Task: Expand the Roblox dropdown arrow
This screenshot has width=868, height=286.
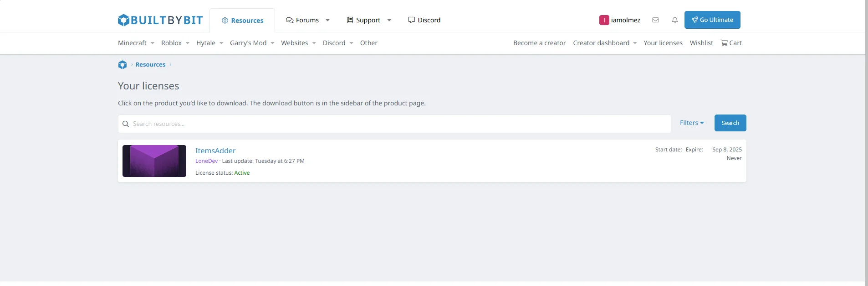Action: 188,43
